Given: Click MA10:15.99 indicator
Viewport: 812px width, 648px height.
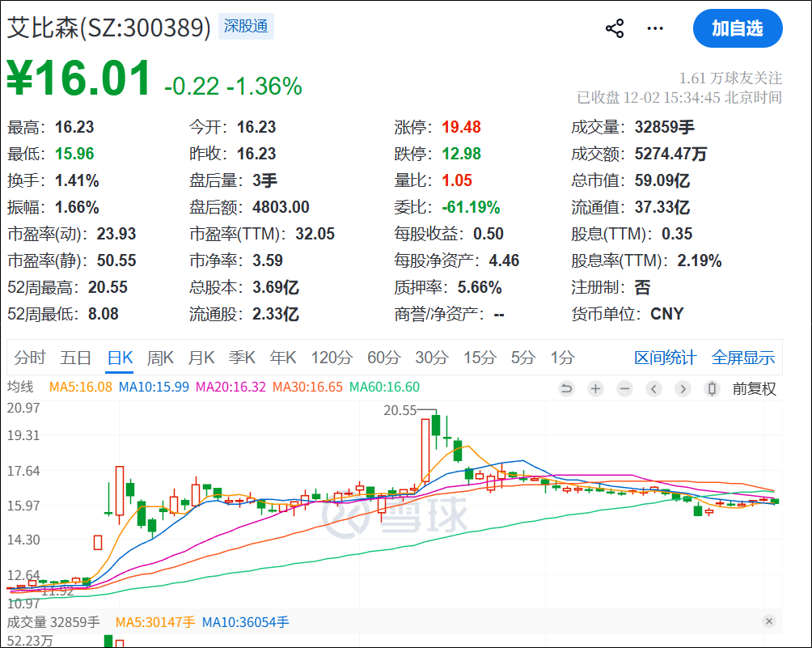Looking at the screenshot, I should 154,387.
